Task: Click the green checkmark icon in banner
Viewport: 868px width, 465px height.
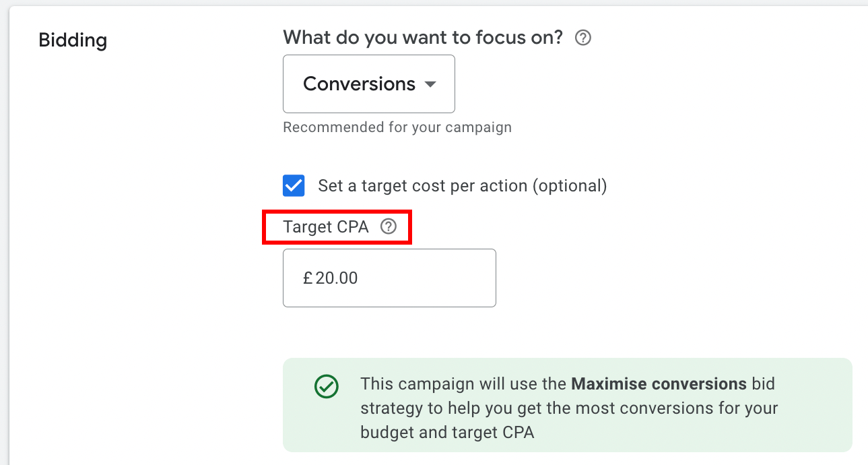Action: coord(327,386)
